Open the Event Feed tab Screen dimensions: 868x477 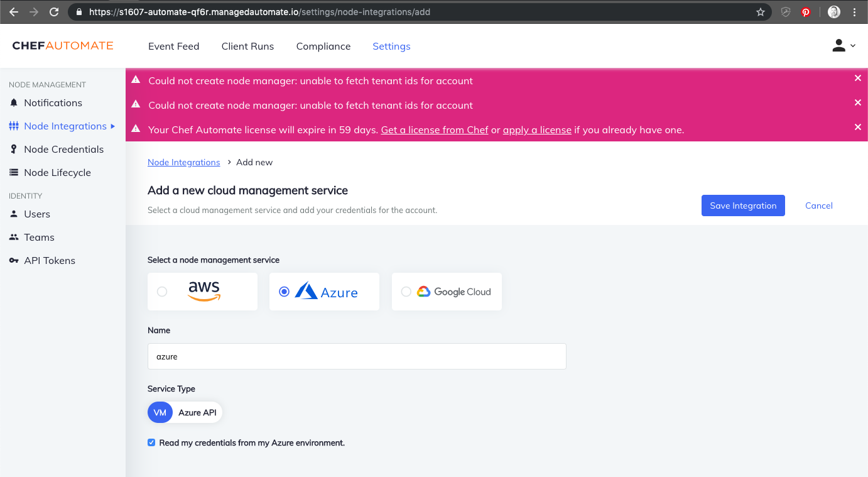(x=173, y=46)
